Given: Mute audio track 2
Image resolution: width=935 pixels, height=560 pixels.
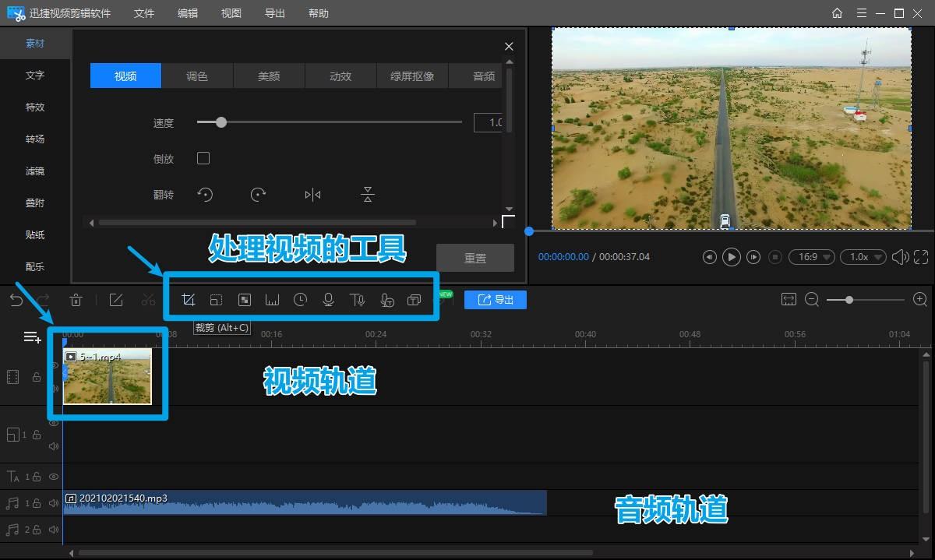Looking at the screenshot, I should [54, 530].
